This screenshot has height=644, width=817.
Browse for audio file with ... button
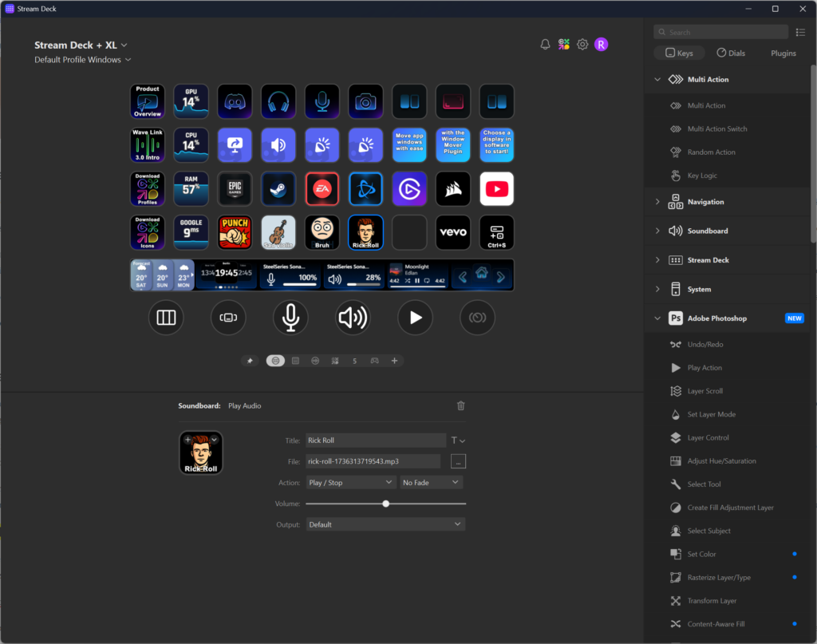458,461
